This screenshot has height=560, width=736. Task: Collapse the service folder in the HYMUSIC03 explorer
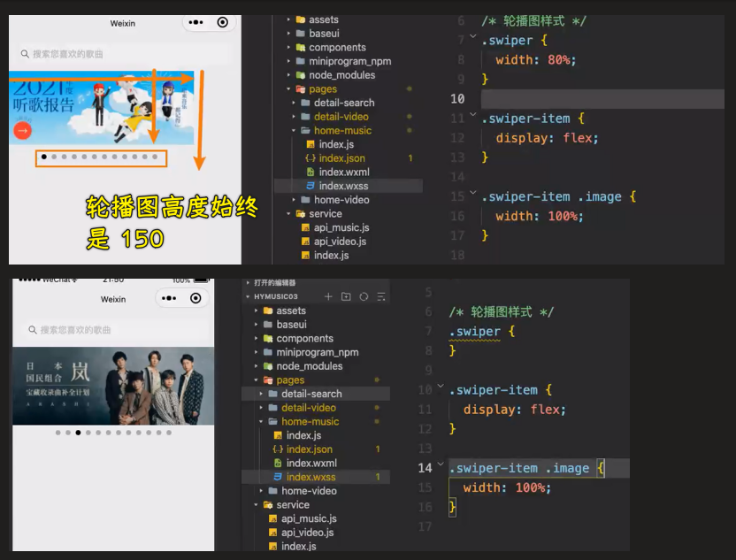click(x=257, y=504)
